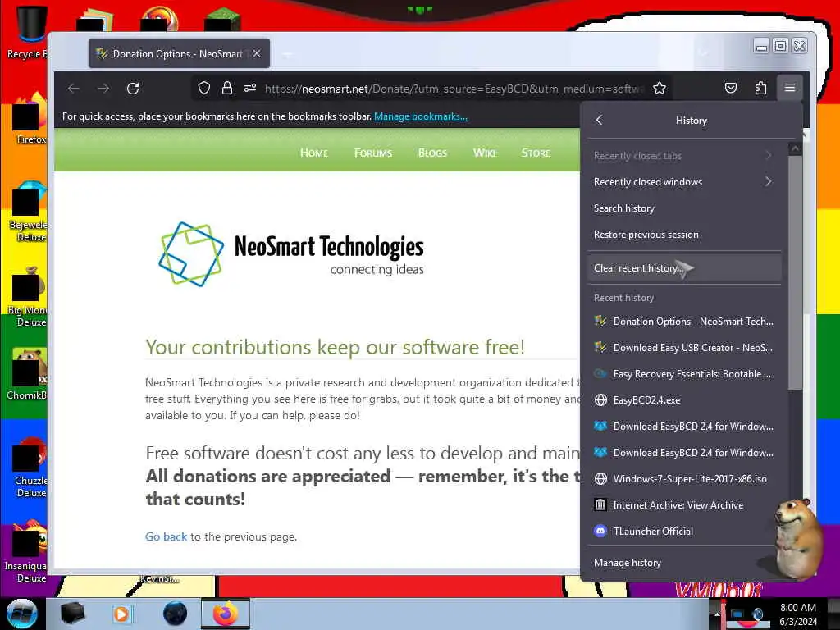Image resolution: width=840 pixels, height=630 pixels.
Task: Go back using the toolbar back arrow
Action: pyautogui.click(x=74, y=89)
